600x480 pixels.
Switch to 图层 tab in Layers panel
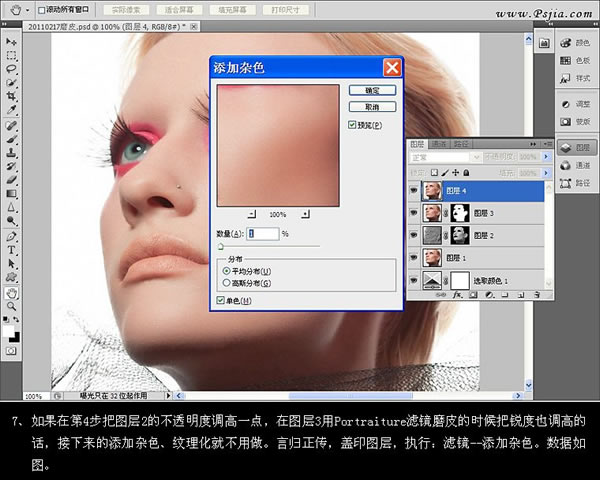[x=417, y=144]
